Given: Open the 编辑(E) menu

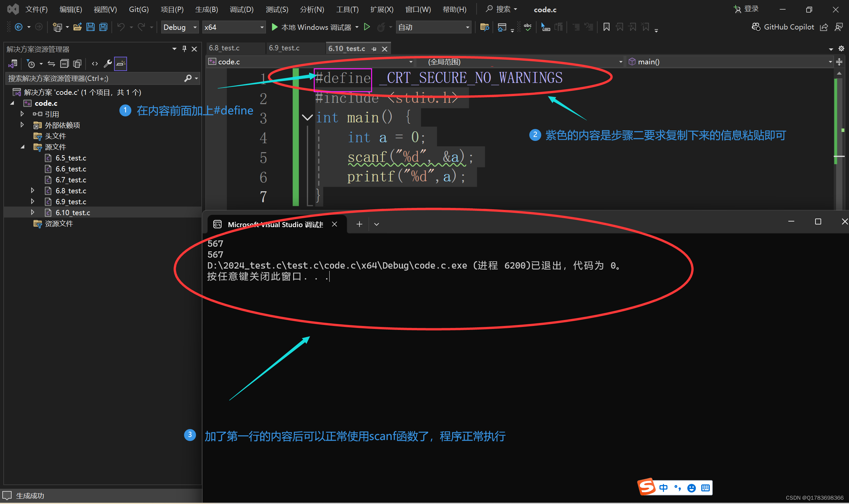Looking at the screenshot, I should 71,10.
